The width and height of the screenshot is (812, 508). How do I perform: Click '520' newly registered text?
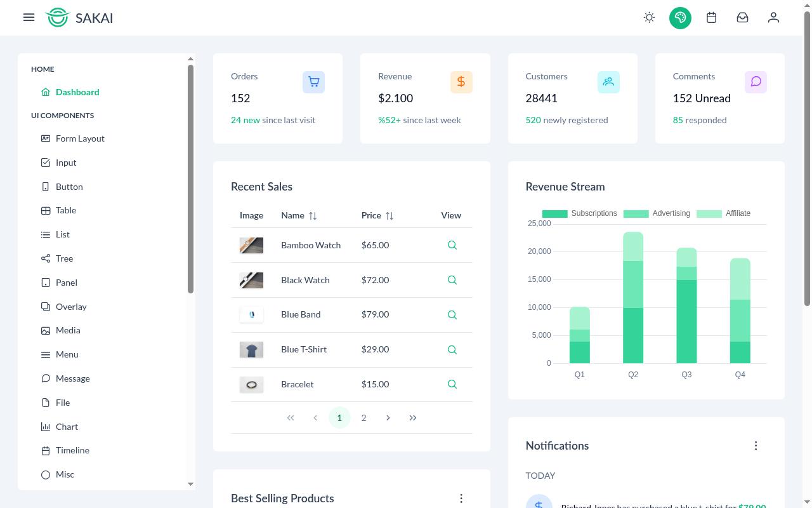click(x=533, y=120)
